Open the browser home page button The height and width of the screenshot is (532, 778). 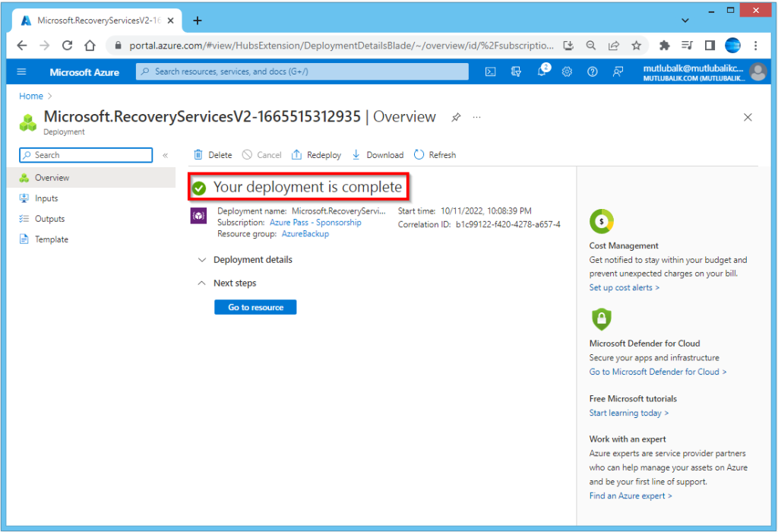pyautogui.click(x=90, y=46)
